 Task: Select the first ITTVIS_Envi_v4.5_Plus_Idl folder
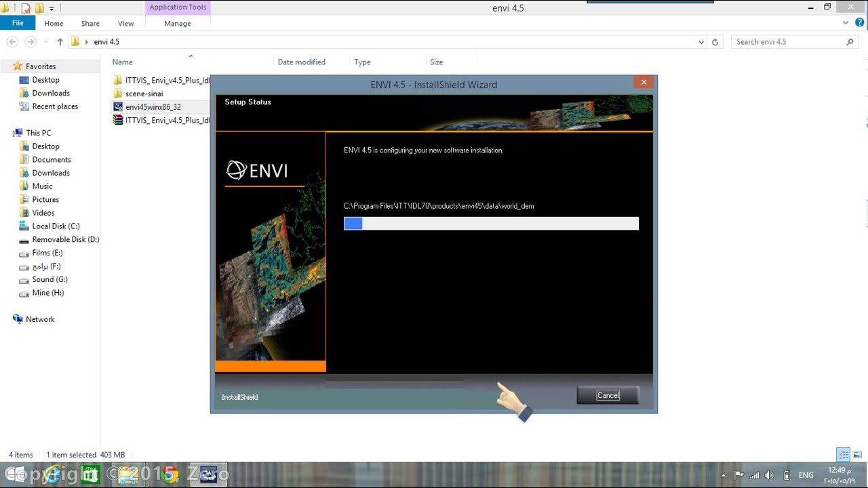click(161, 80)
